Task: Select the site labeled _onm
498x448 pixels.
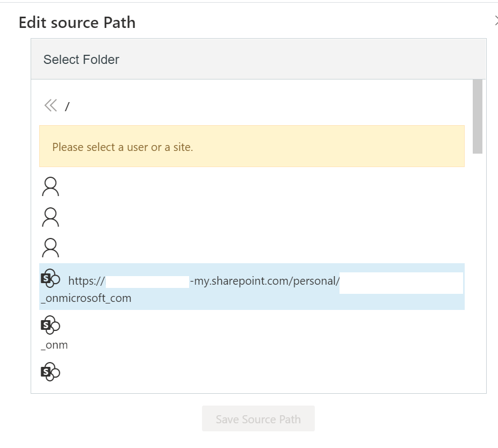Action: [54, 345]
